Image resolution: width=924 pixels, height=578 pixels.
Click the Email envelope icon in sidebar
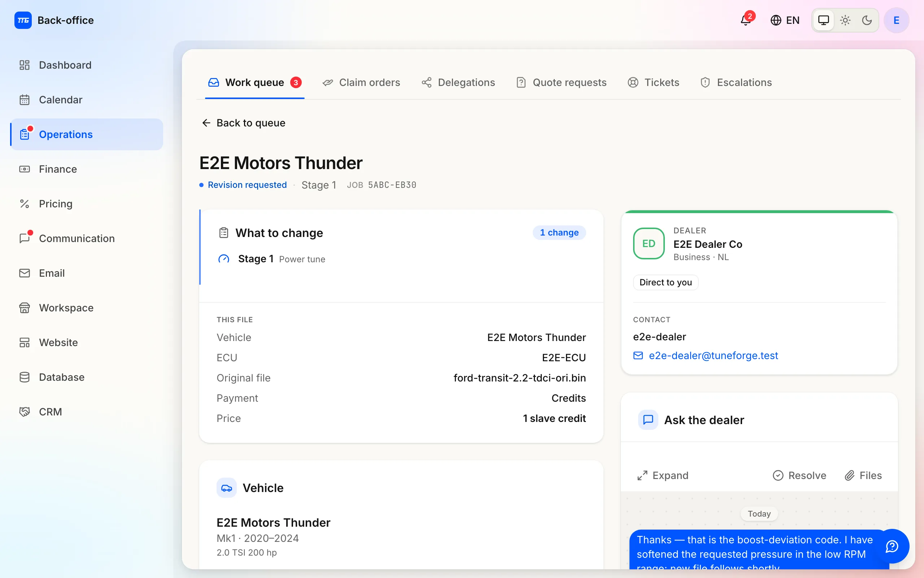coord(25,273)
